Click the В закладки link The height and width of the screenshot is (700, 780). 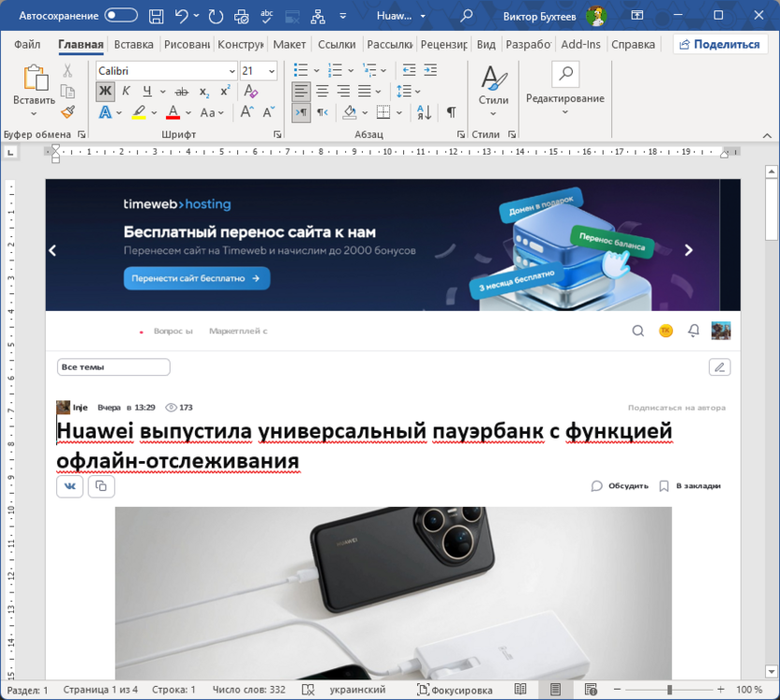point(690,485)
